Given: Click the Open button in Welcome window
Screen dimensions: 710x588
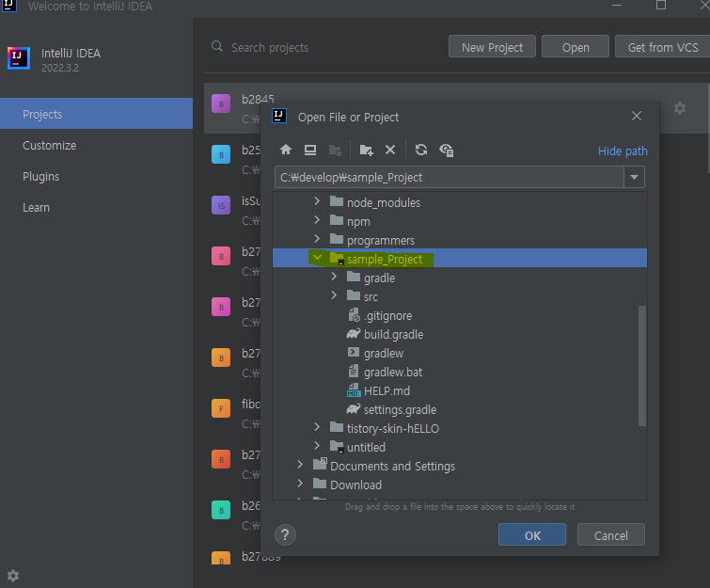Looking at the screenshot, I should [576, 47].
